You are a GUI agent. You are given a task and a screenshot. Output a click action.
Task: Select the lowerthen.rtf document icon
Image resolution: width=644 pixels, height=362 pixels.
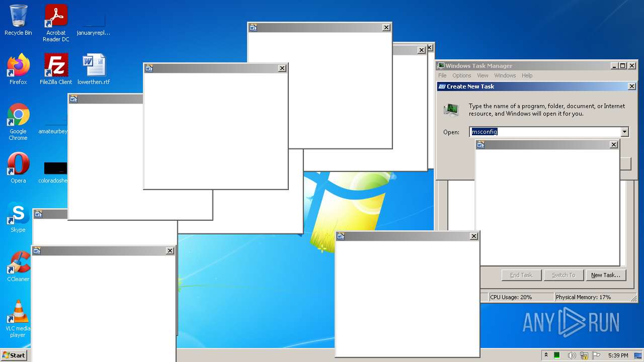pos(94,69)
